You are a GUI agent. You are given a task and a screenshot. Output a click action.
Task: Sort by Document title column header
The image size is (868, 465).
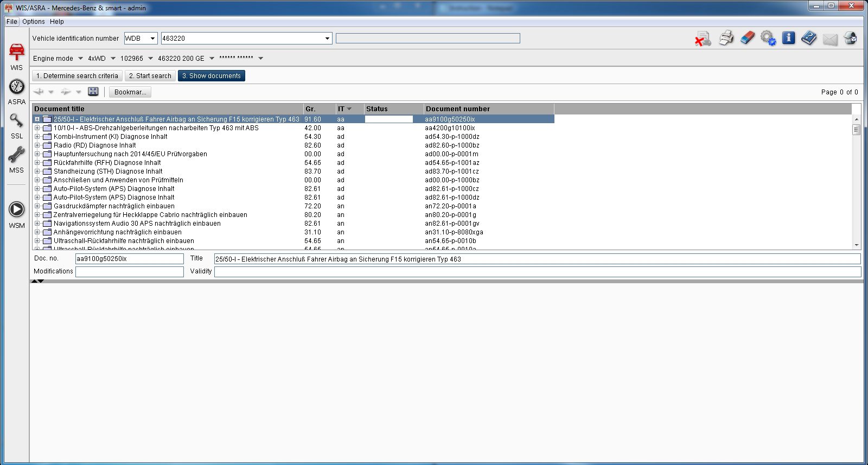pyautogui.click(x=168, y=109)
